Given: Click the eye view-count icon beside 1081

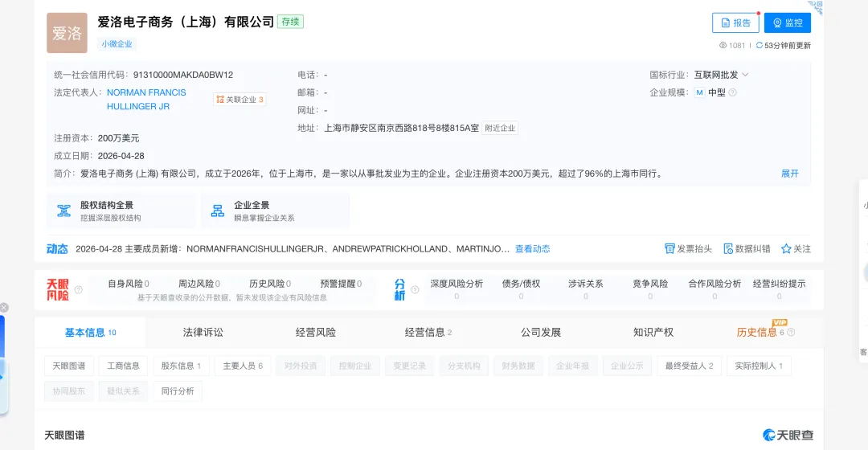Looking at the screenshot, I should pyautogui.click(x=723, y=45).
